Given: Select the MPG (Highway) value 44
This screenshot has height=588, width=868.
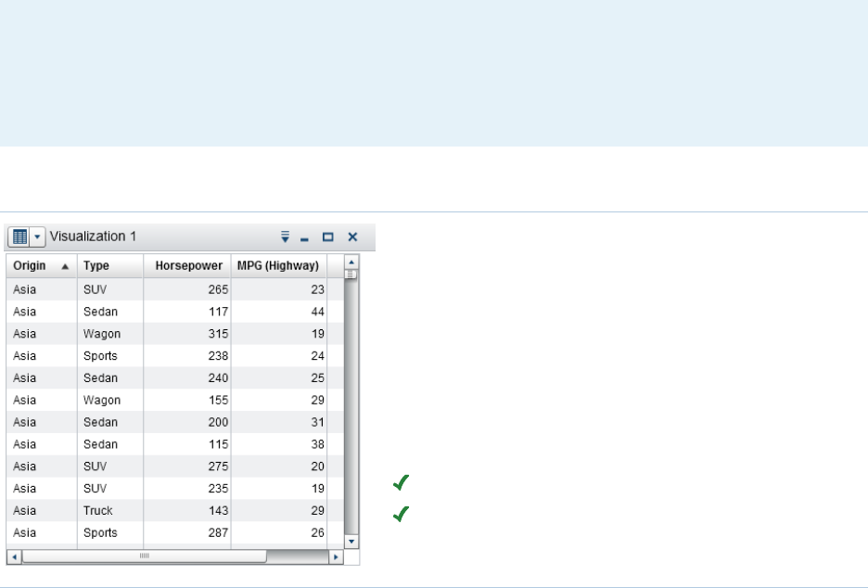Looking at the screenshot, I should pos(318,312).
